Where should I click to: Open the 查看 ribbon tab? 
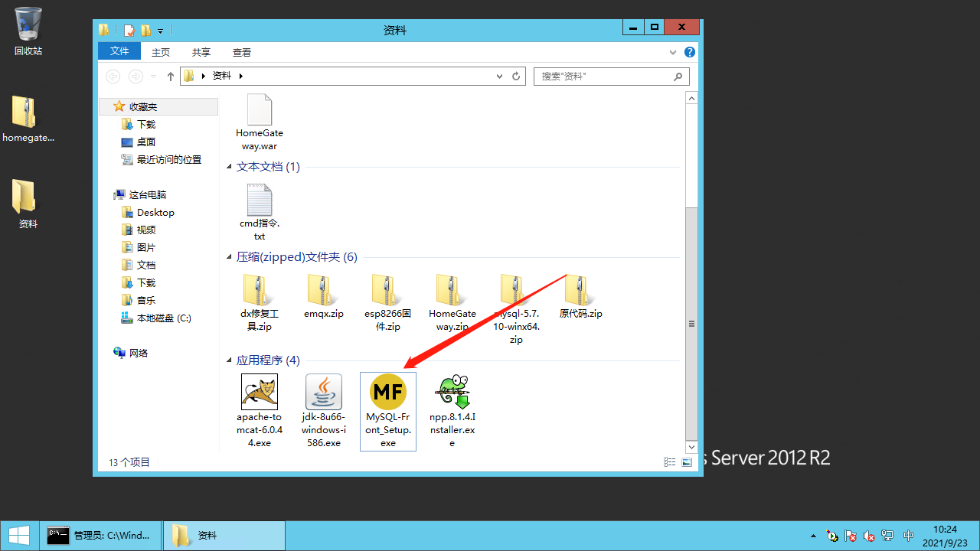coord(242,53)
